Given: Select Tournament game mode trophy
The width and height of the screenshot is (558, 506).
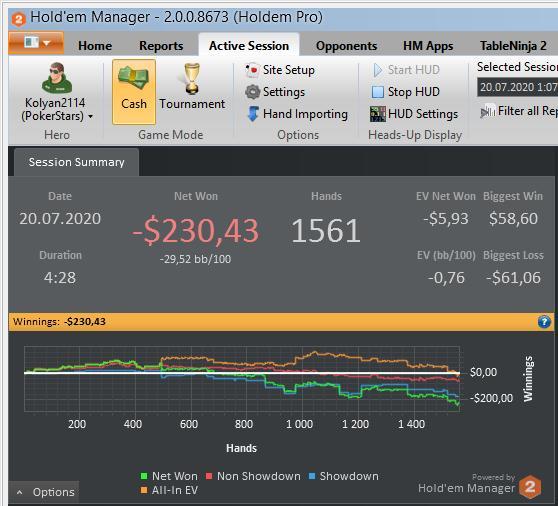Looking at the screenshot, I should (192, 79).
